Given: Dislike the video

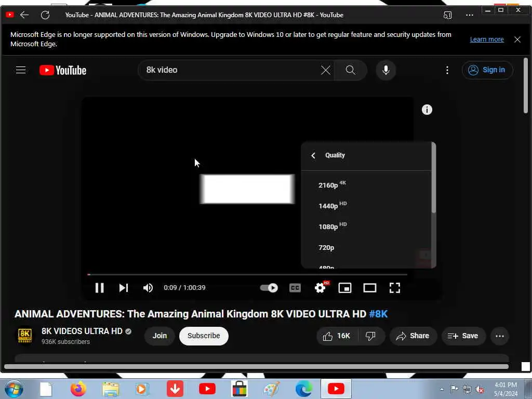Looking at the screenshot, I should coord(370,336).
